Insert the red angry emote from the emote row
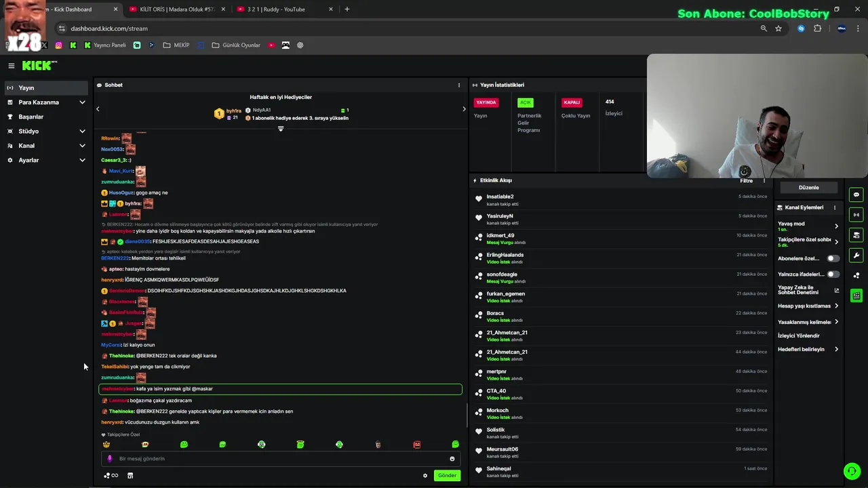Screen dimensions: 868x488 click(417, 445)
